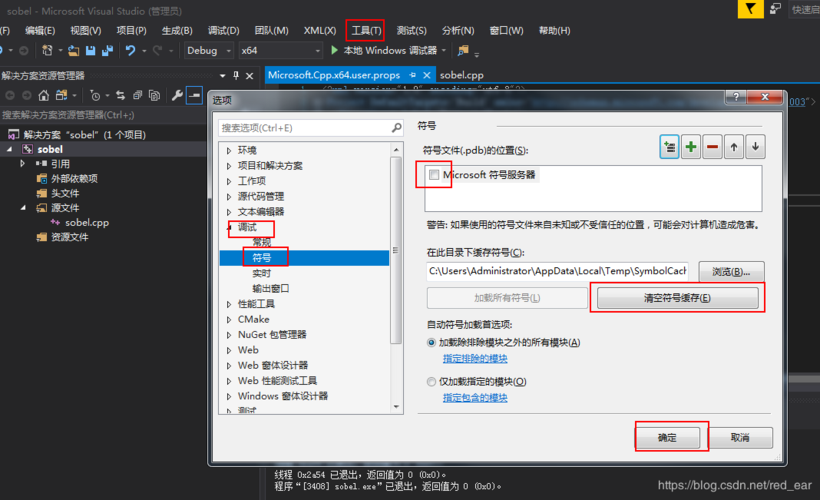Select sobel.cpp in Solution Explorer
Viewport: 820px width, 500px height.
pos(87,223)
